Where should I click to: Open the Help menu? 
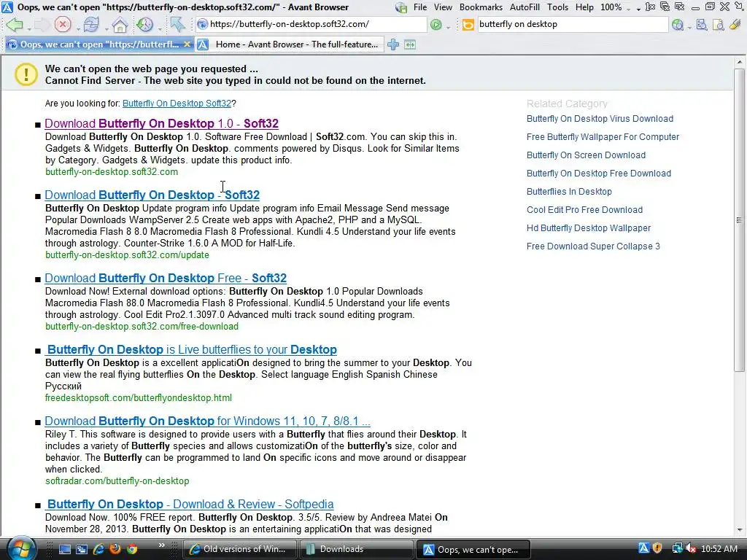tap(584, 7)
